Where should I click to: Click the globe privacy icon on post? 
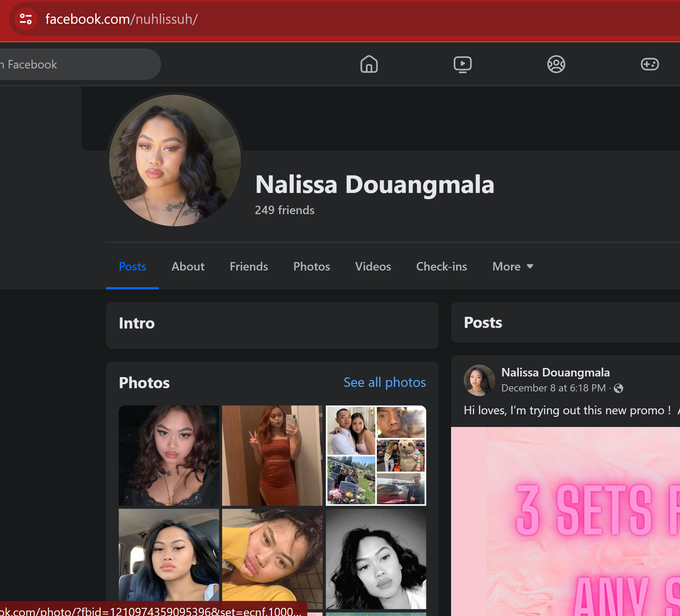(x=618, y=389)
